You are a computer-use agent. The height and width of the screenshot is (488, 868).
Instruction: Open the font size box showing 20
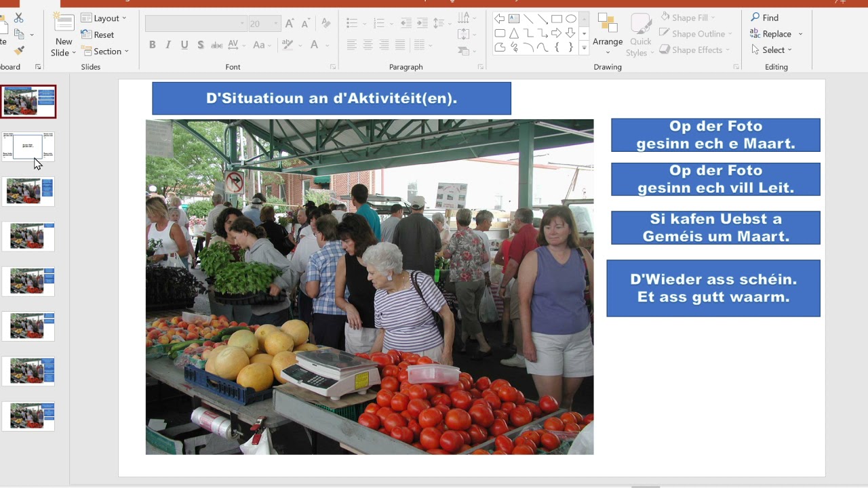click(264, 24)
